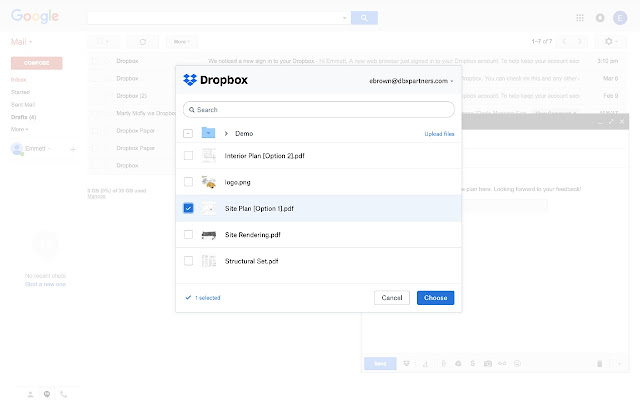Click the magnifier icon in the Dropbox search box
This screenshot has width=640, height=400.
tap(192, 110)
